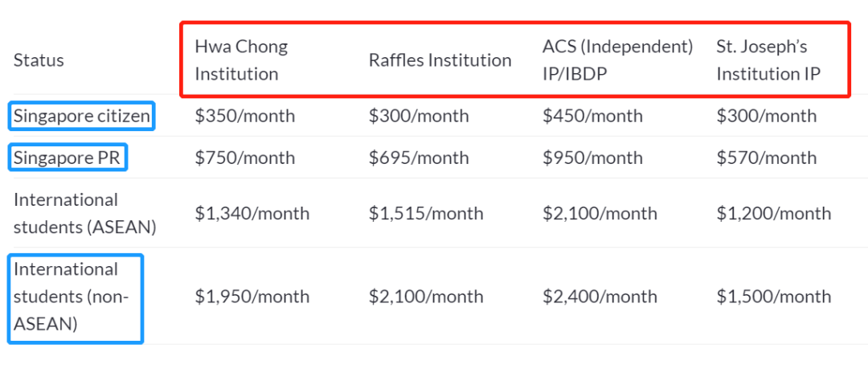The height and width of the screenshot is (369, 868).
Task: Select ACS (Independent) IP/IBDP header
Action: click(618, 60)
